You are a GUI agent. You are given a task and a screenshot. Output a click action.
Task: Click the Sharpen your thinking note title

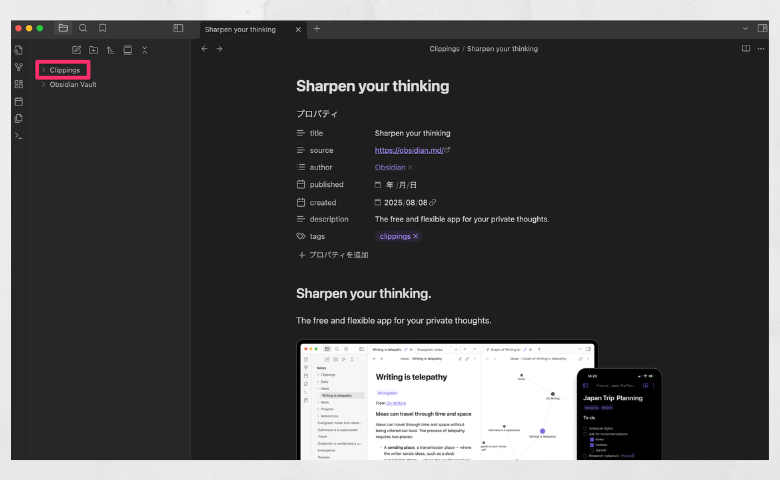(x=373, y=86)
